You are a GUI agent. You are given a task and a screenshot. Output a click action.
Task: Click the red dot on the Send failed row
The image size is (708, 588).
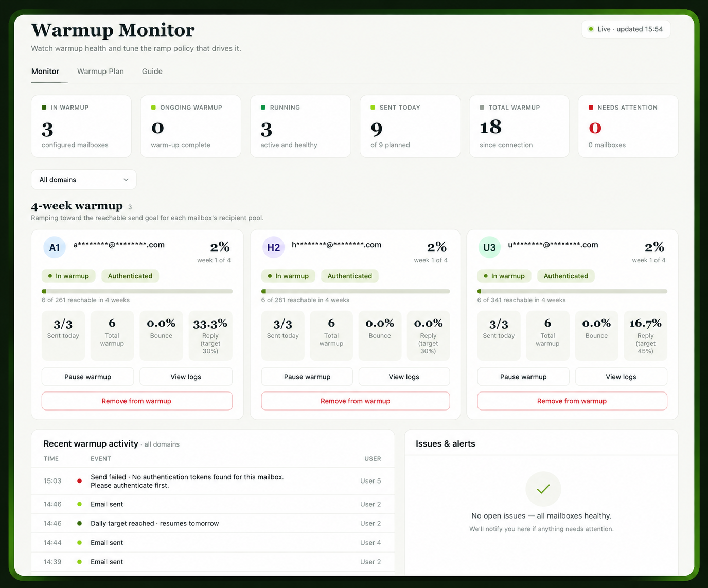coord(79,481)
